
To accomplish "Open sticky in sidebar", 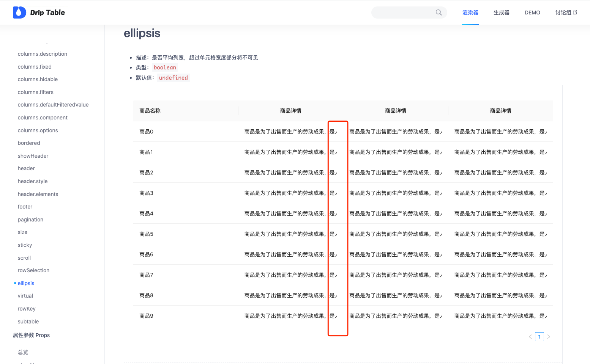I will pos(25,245).
